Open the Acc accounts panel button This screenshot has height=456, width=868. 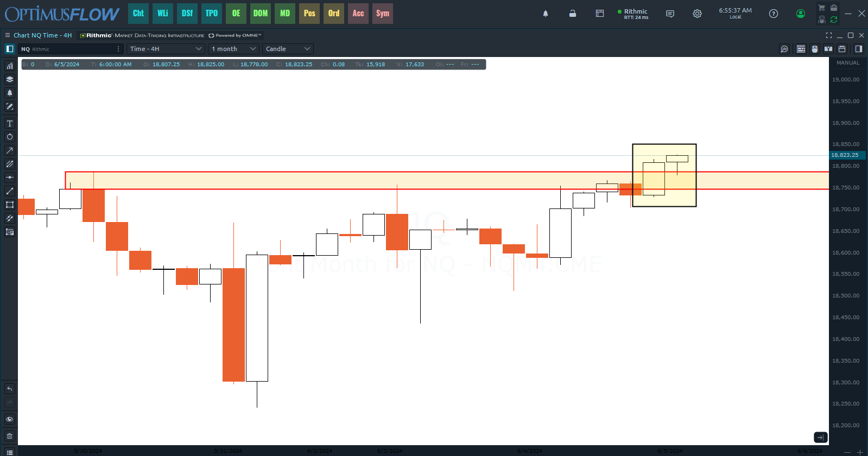pos(358,14)
